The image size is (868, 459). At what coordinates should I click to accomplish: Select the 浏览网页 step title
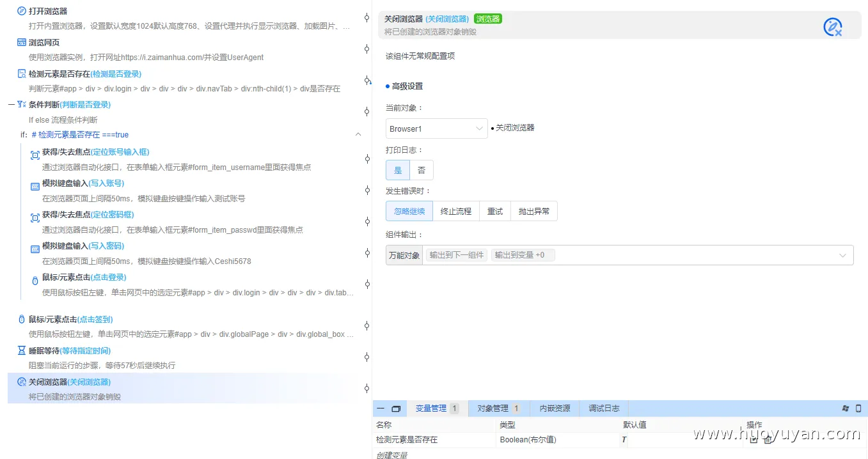pyautogui.click(x=44, y=42)
